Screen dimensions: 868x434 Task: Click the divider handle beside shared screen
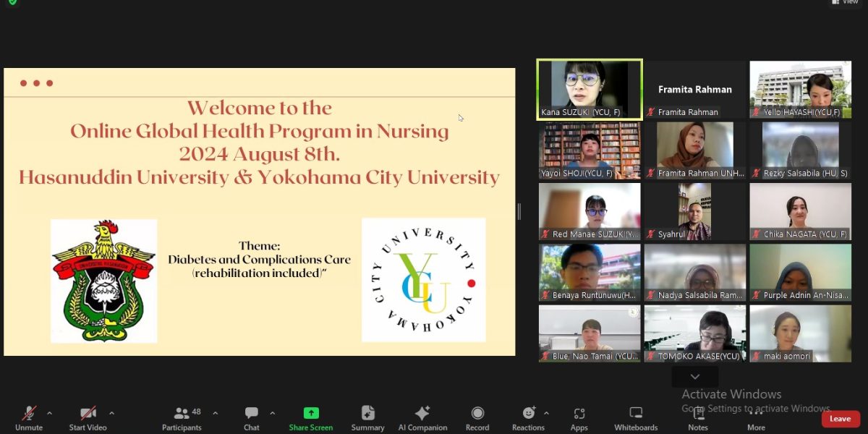tap(519, 211)
